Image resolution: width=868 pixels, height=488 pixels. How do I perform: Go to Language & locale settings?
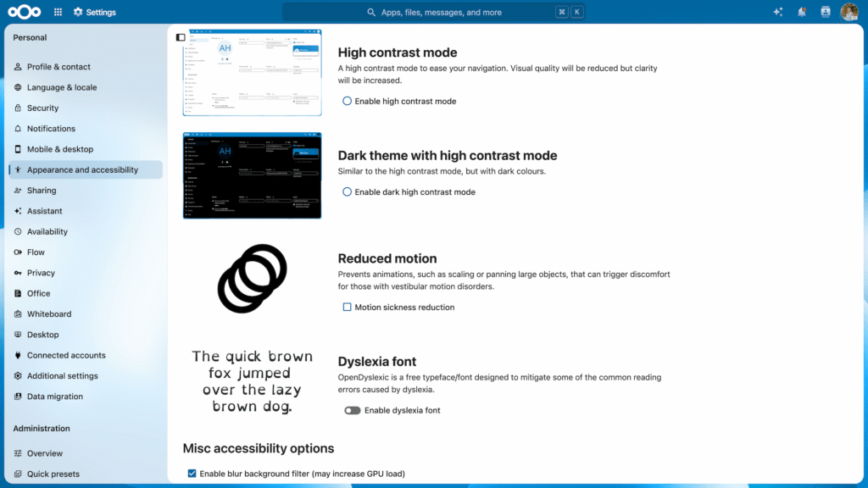click(x=86, y=87)
